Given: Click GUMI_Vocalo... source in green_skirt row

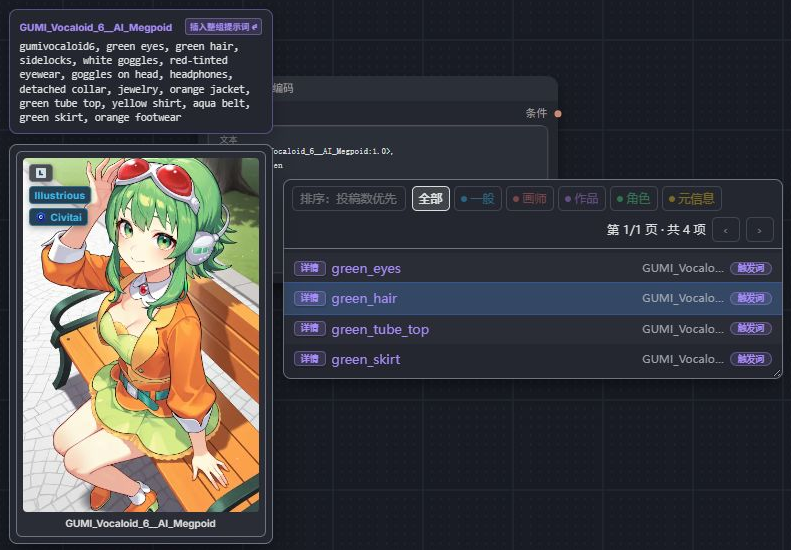Looking at the screenshot, I should click(683, 359).
